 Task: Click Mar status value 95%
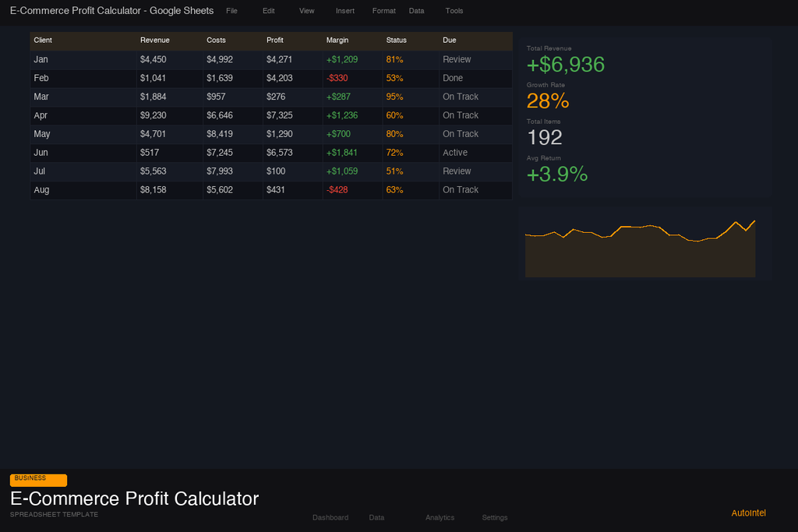[x=394, y=97]
